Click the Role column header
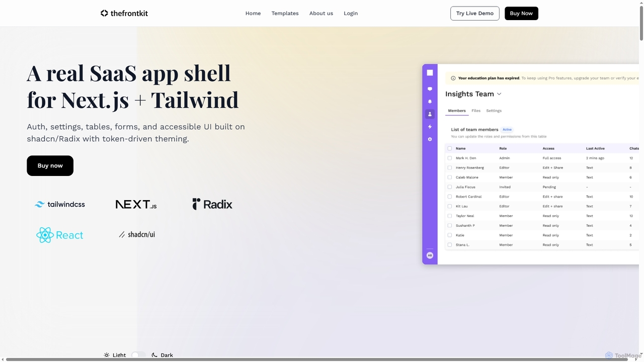 click(x=503, y=148)
